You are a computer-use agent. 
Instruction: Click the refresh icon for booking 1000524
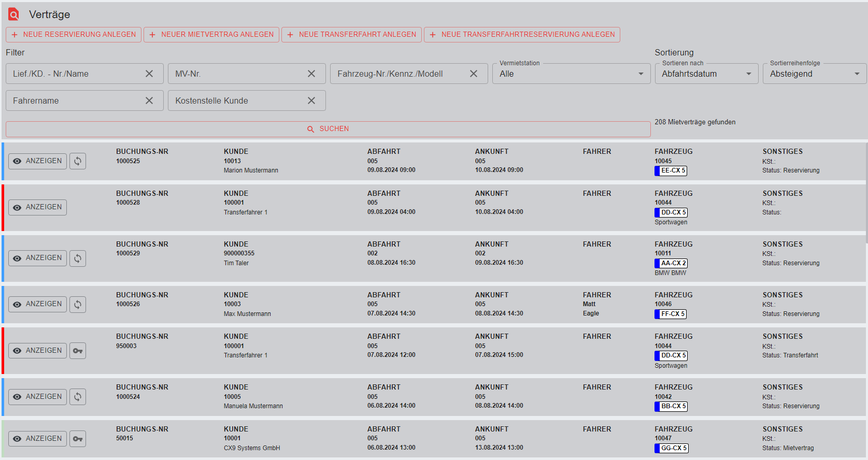click(x=78, y=397)
